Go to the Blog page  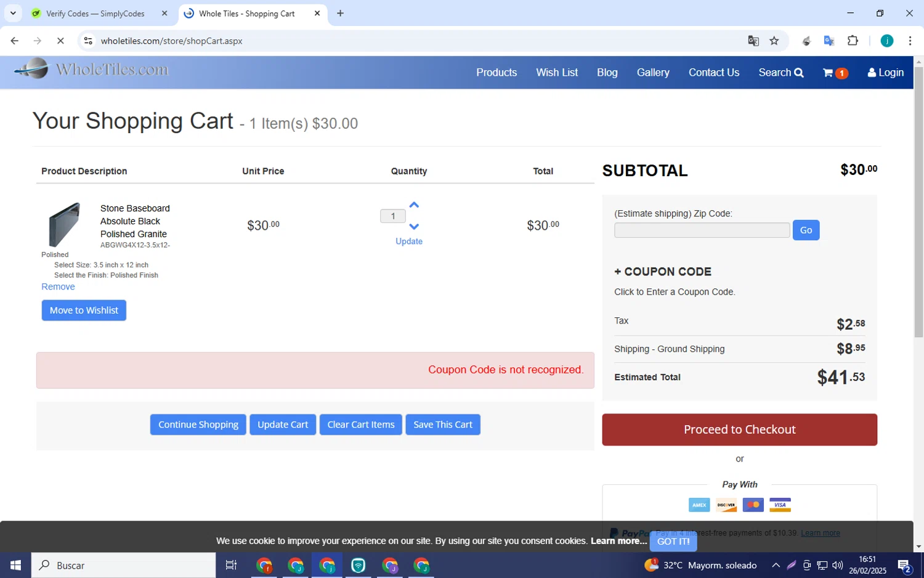point(607,73)
